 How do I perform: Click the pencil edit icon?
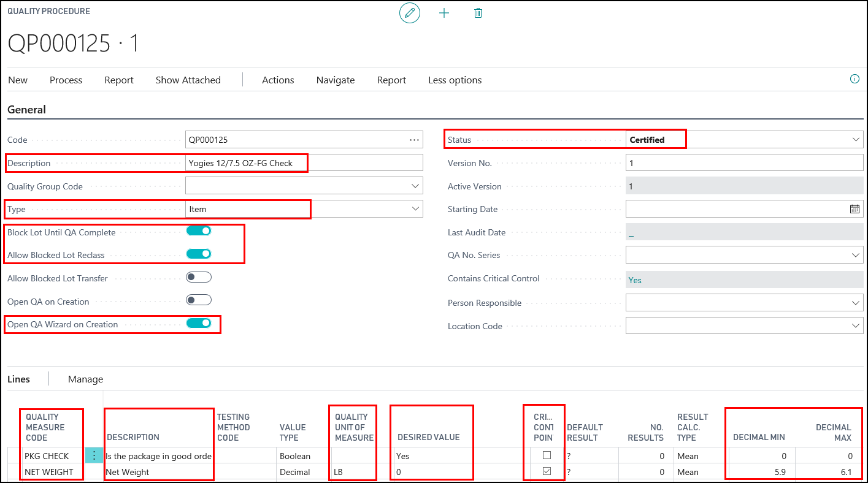pyautogui.click(x=410, y=13)
